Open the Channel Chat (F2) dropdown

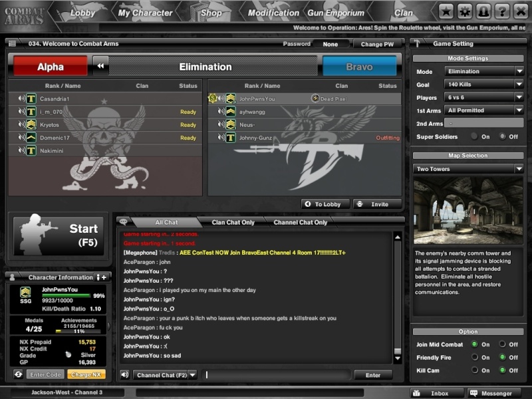(x=165, y=375)
